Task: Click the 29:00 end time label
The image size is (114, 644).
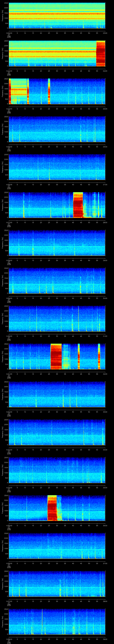Action: (105, 260)
